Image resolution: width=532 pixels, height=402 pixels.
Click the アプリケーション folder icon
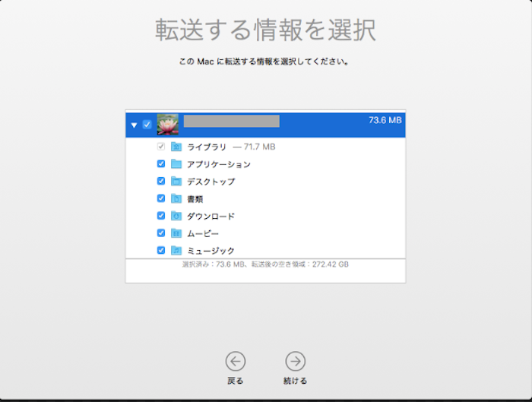click(176, 164)
